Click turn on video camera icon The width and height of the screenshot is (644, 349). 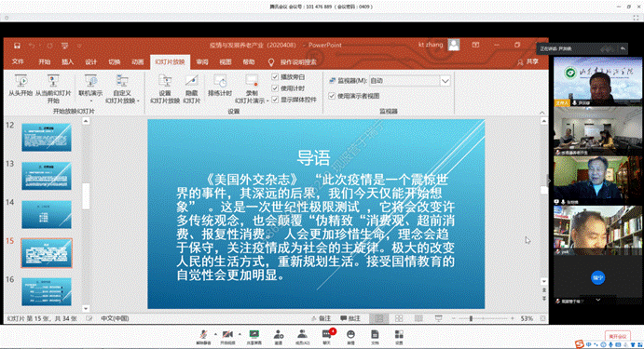227,337
